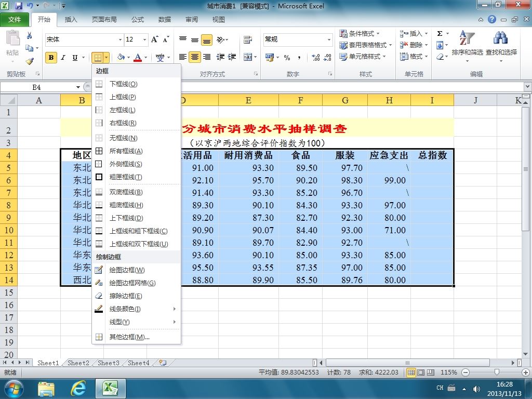This screenshot has width=532, height=399.
Task: Open 其他边框 more borders dialog
Action: (136, 337)
